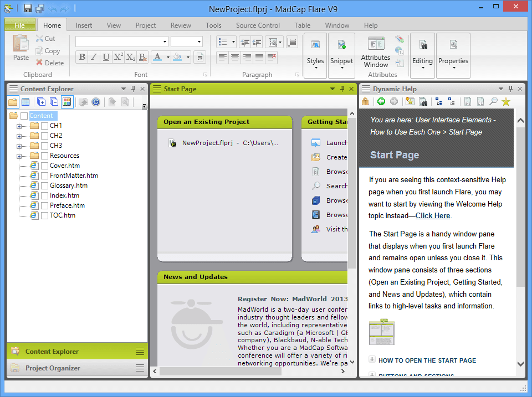This screenshot has height=397, width=532.
Task: Open the Properties dropdown in the ribbon
Action: point(453,55)
